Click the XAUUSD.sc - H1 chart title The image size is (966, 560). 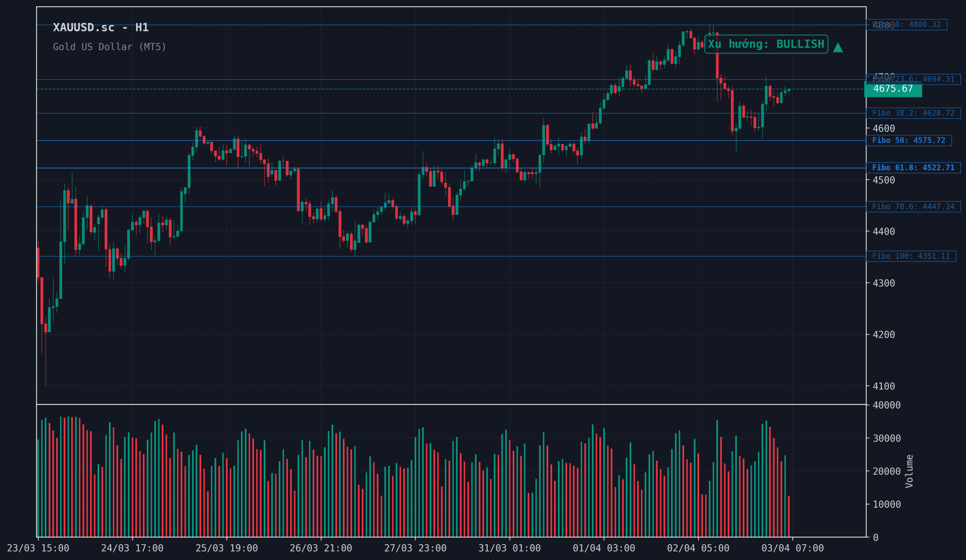(101, 28)
